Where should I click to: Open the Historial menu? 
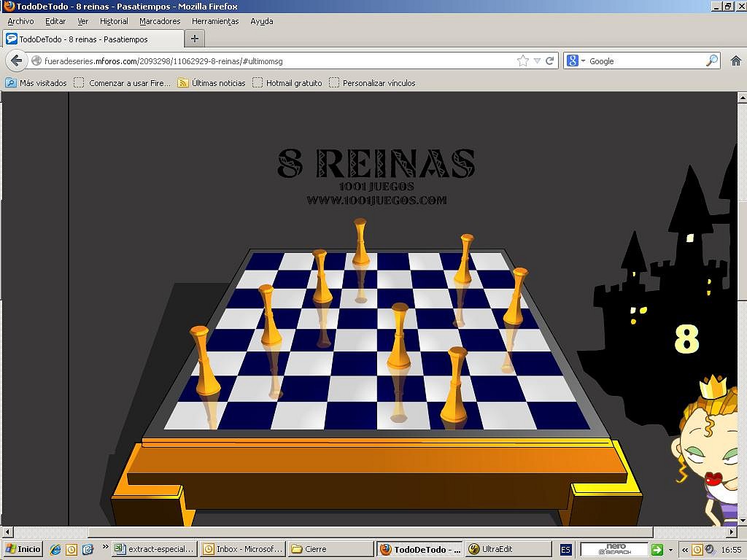click(114, 21)
